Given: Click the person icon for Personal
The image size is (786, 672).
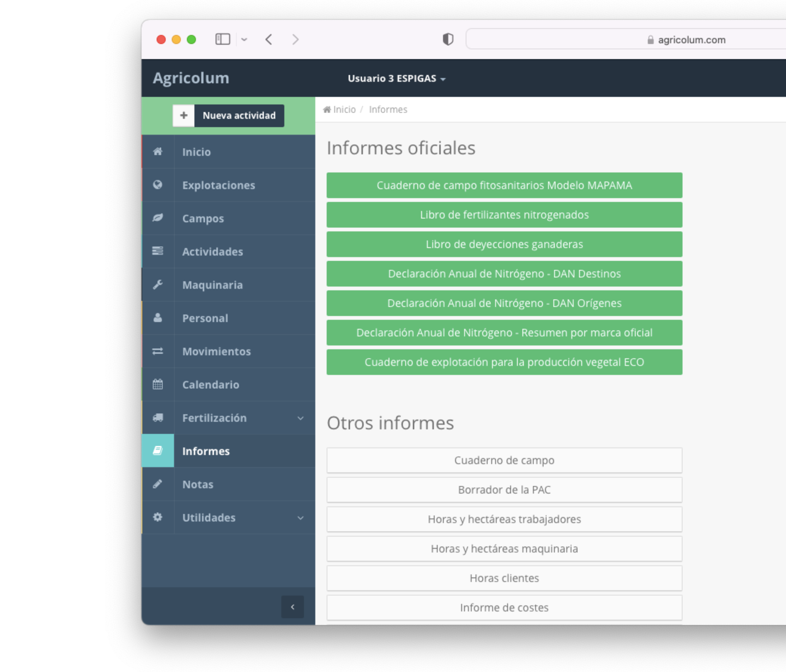Looking at the screenshot, I should point(158,318).
